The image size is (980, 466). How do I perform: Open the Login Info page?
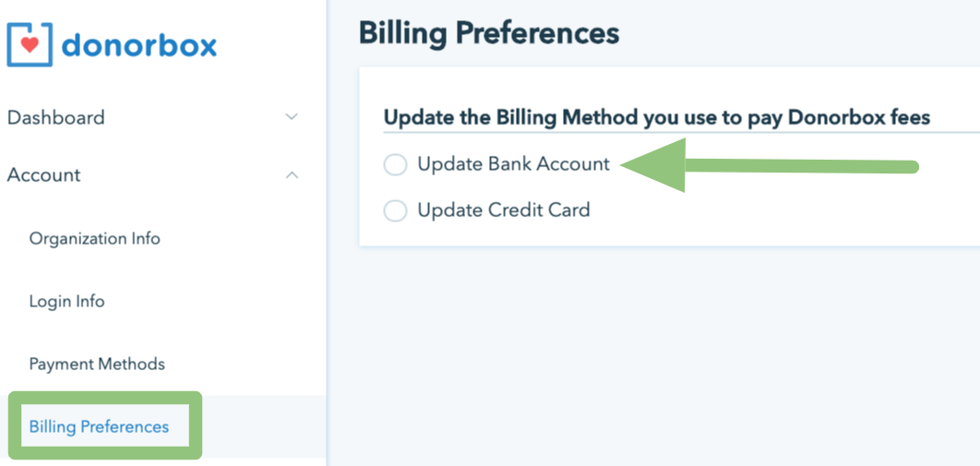pos(67,301)
